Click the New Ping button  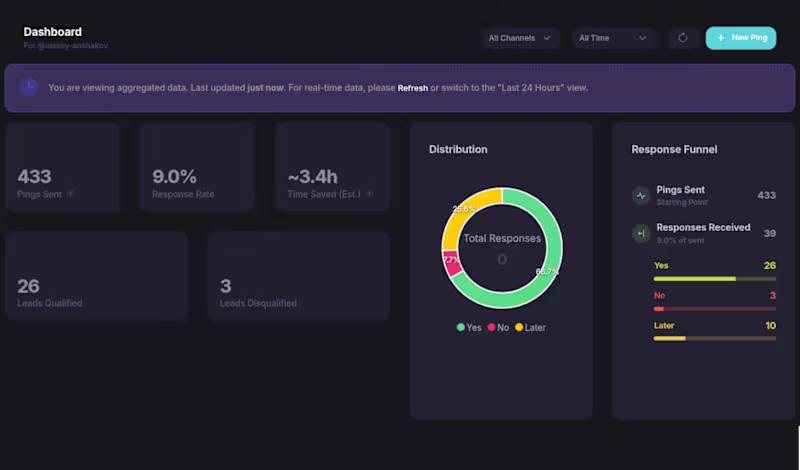point(741,38)
